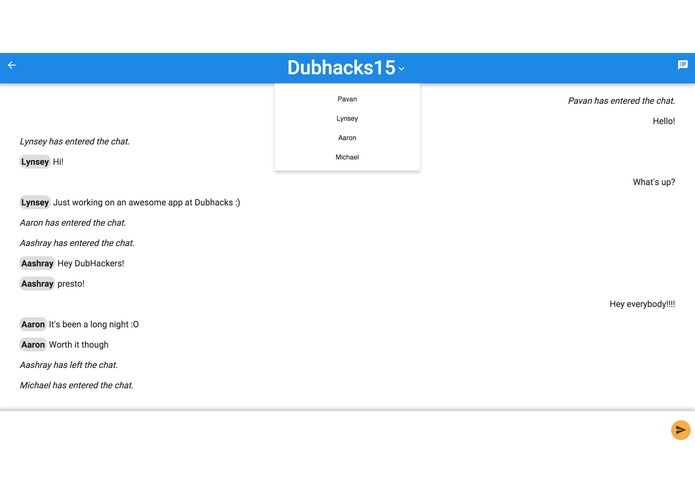Click Aashray tag beside 'Hey DubHackers!'
This screenshot has width=695, height=494.
coord(37,263)
